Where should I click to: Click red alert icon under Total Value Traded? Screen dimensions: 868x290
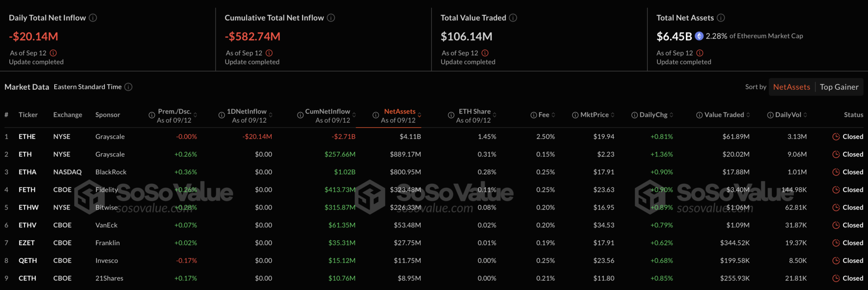pyautogui.click(x=485, y=53)
